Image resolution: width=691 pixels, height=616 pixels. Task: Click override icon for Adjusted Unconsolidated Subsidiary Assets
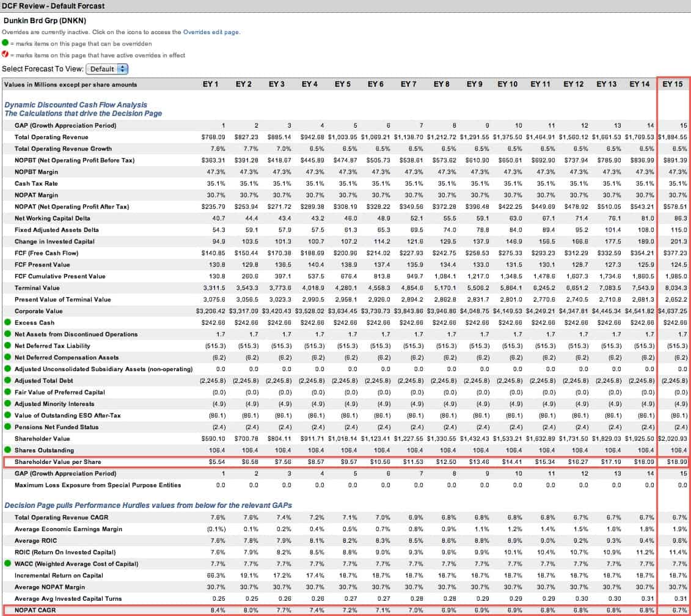[x=7, y=369]
